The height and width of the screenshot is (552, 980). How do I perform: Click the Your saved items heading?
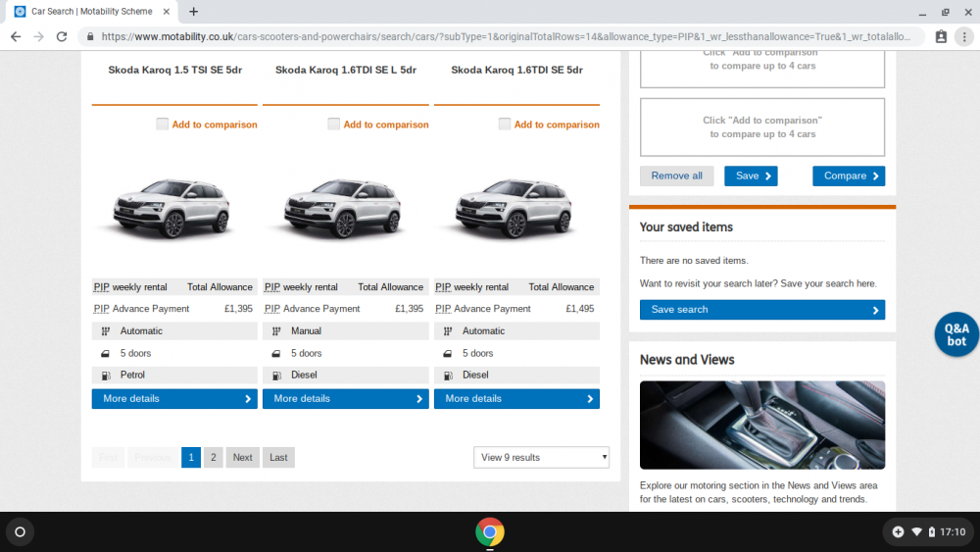[686, 227]
